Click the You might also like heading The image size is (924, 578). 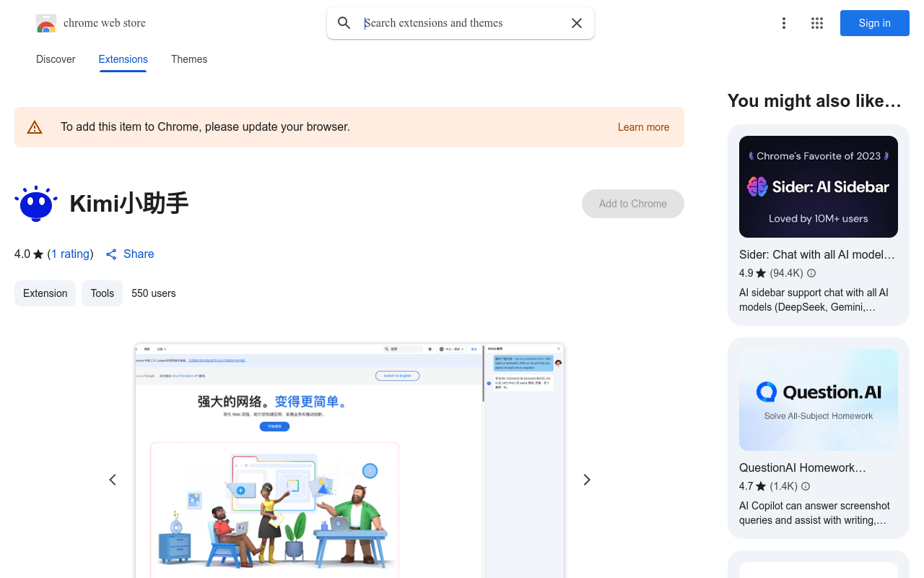814,101
